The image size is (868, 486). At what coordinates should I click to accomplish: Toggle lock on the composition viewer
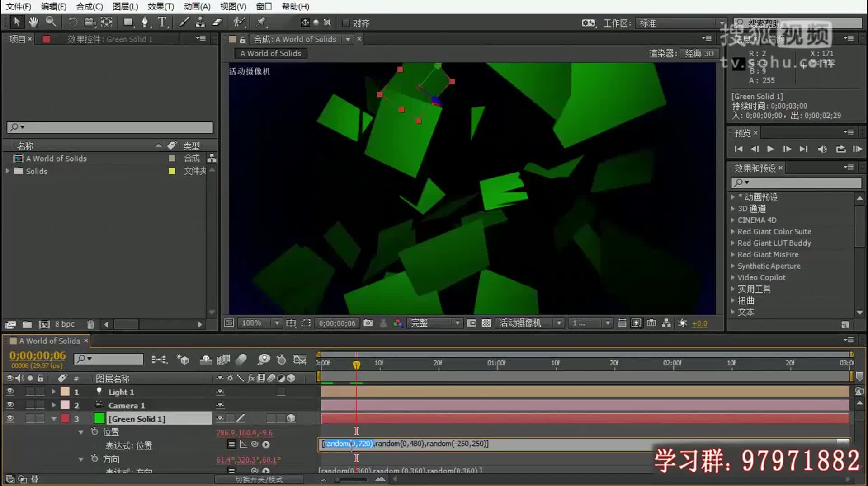(x=243, y=39)
